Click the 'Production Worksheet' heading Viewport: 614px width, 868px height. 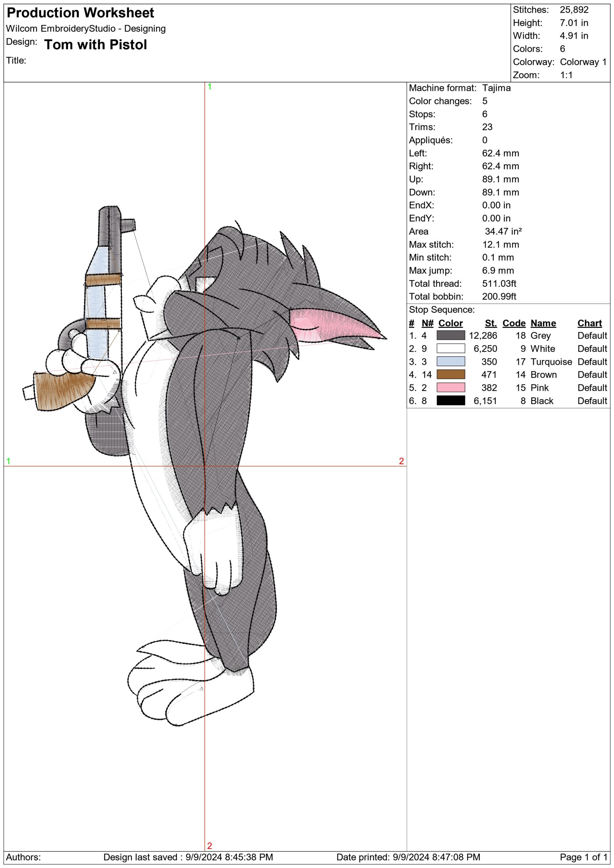coord(80,13)
